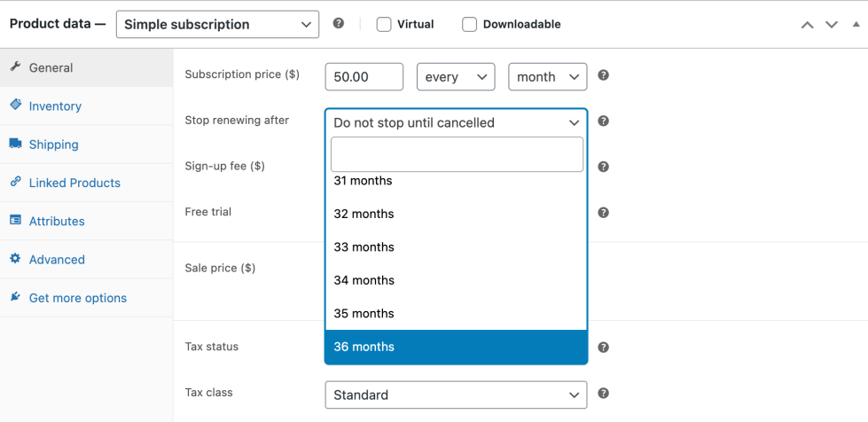Enable the Virtual checkbox
Screen dimensions: 868x422
click(384, 25)
